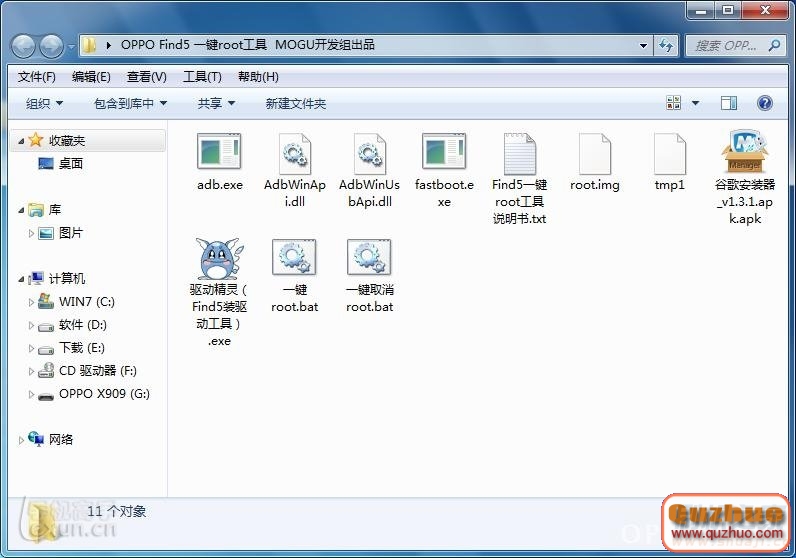This screenshot has width=796, height=558.
Task: Select the 一键root.bat file icon
Action: 294,257
